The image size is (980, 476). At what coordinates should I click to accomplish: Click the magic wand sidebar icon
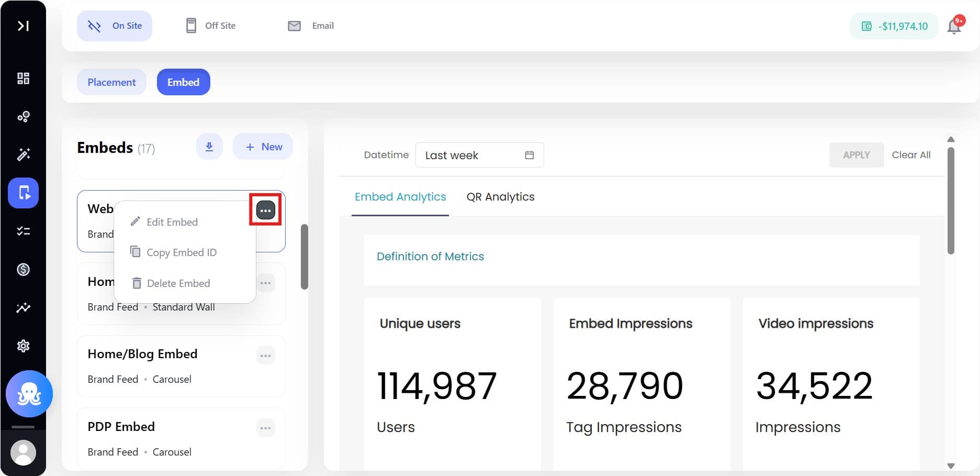click(23, 154)
